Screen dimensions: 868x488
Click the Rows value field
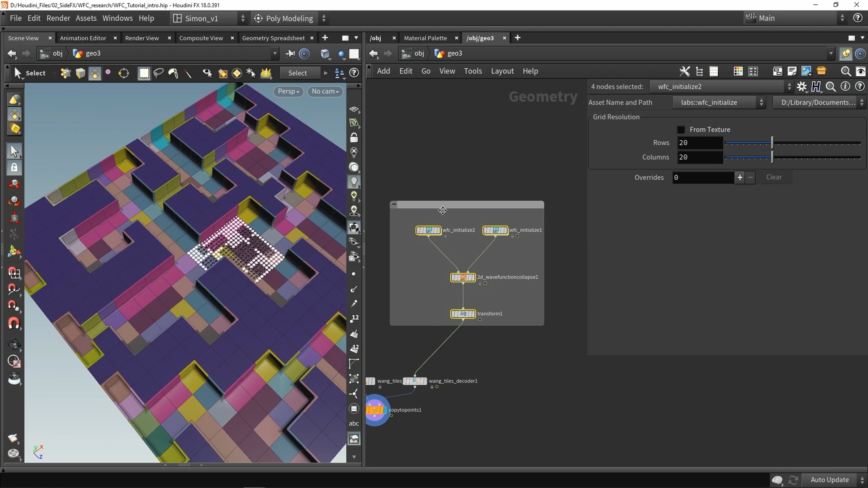[700, 143]
